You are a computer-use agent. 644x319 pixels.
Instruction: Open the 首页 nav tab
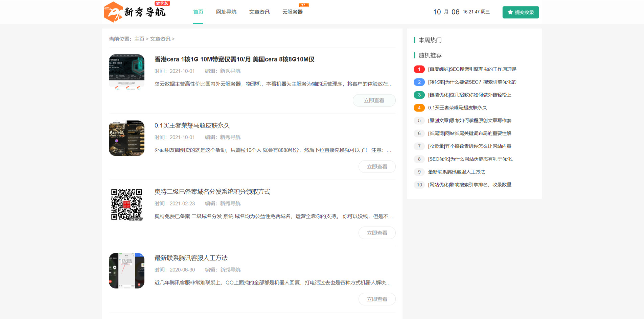coord(198,12)
